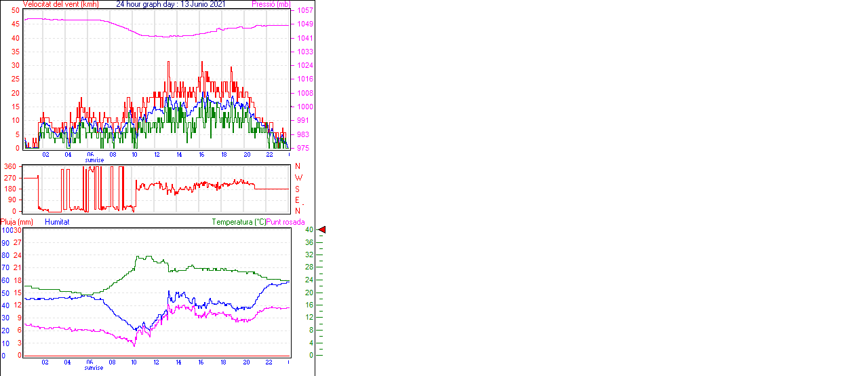Image resolution: width=868 pixels, height=376 pixels.
Task: Select the 'Velocitat del vent (kmh)' label
Action: point(61,4)
